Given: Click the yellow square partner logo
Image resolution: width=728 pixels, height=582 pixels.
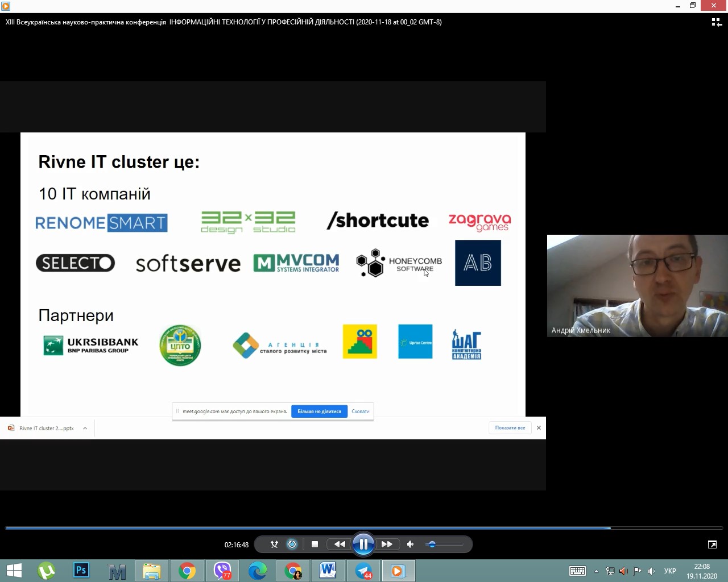Looking at the screenshot, I should [360, 342].
